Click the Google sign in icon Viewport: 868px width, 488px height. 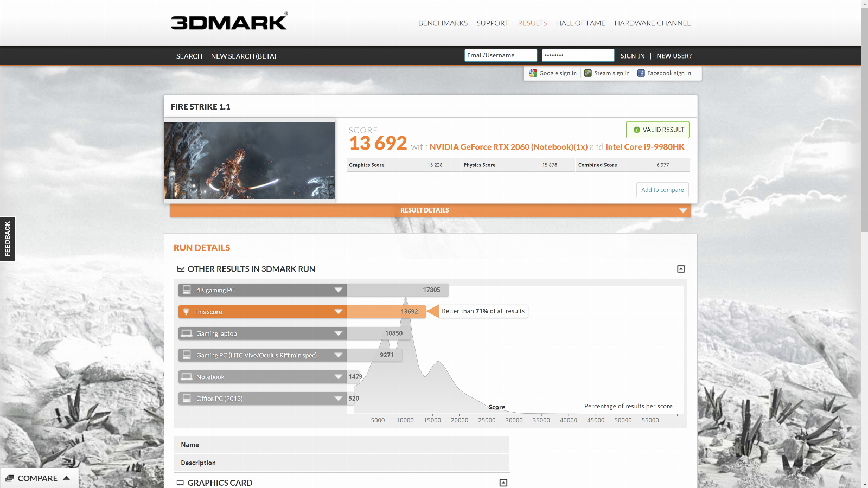point(533,73)
